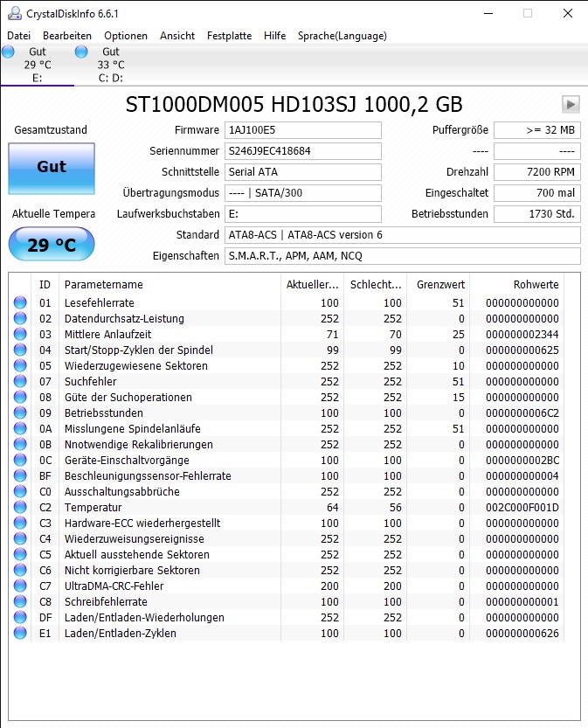
Task: Click the blue Gut health status button
Action: point(52,168)
